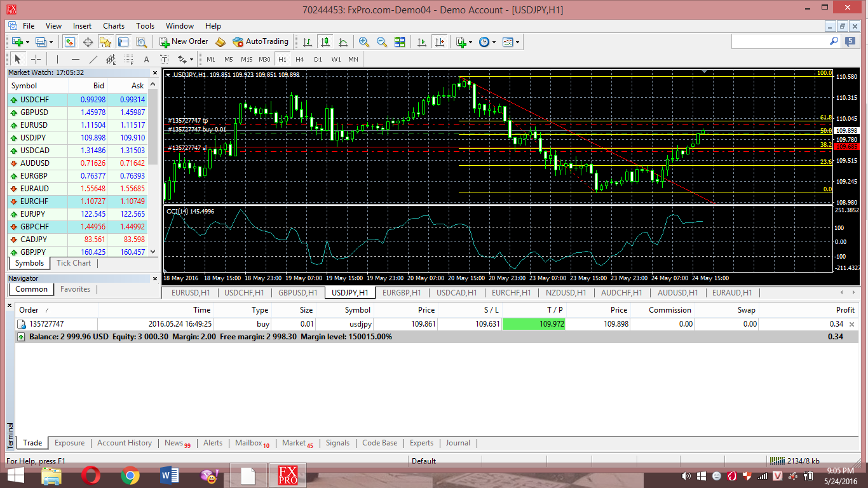Toggle the M15 timeframe button
The width and height of the screenshot is (868, 488).
247,59
